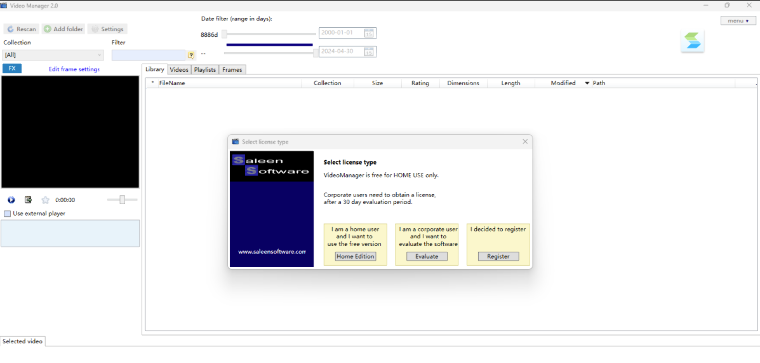Expand the Collection dropdown
The height and width of the screenshot is (363, 760).
pyautogui.click(x=53, y=55)
